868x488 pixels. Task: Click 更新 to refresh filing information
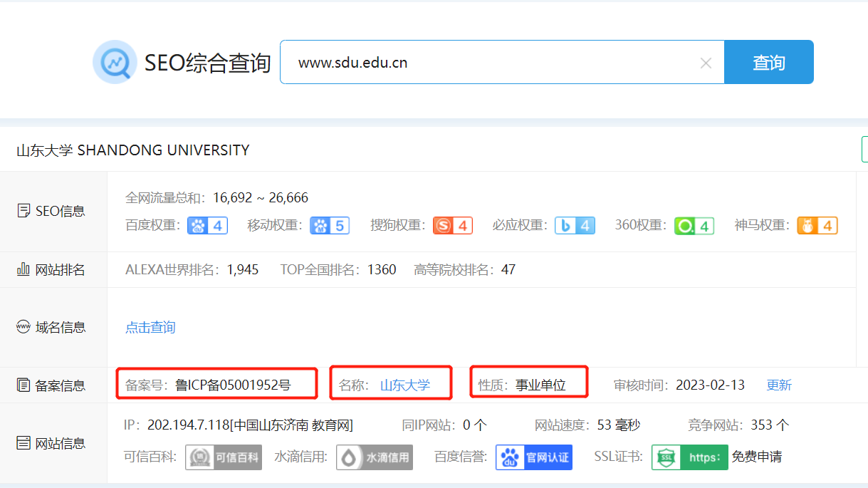coord(779,385)
